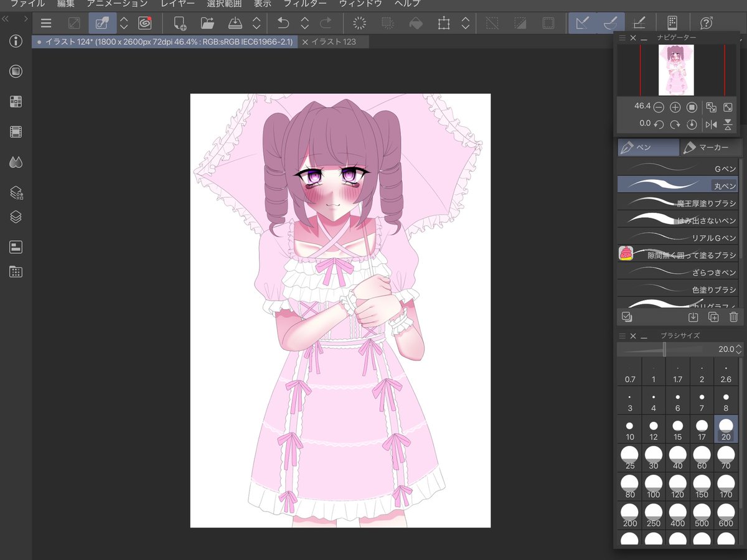This screenshot has width=747, height=560.
Task: Open the hamburger main menu icon
Action: [46, 24]
